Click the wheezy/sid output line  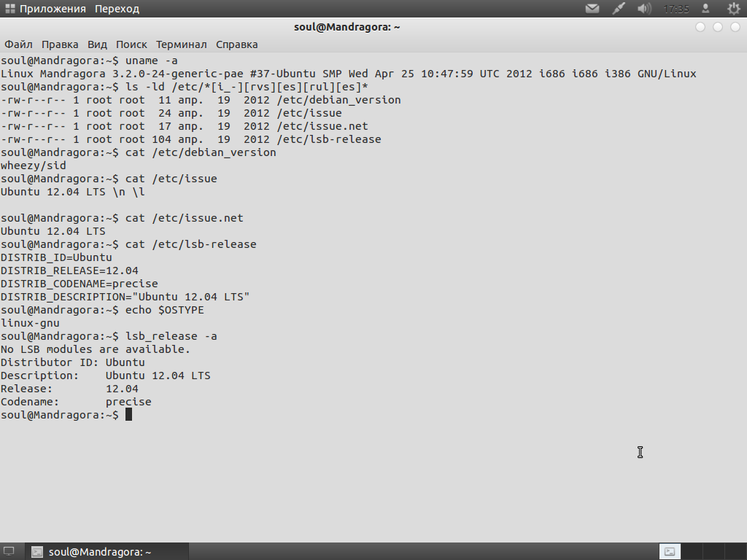coord(34,166)
